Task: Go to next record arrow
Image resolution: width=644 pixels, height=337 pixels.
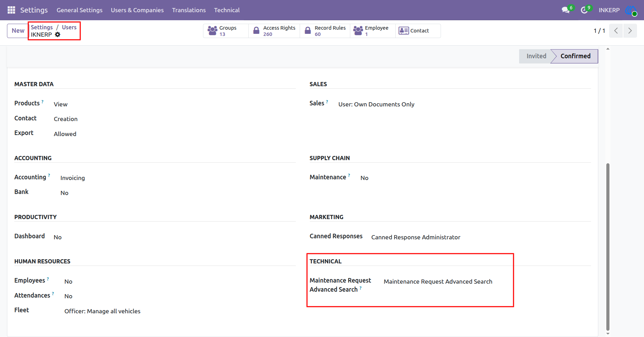Action: (630, 31)
